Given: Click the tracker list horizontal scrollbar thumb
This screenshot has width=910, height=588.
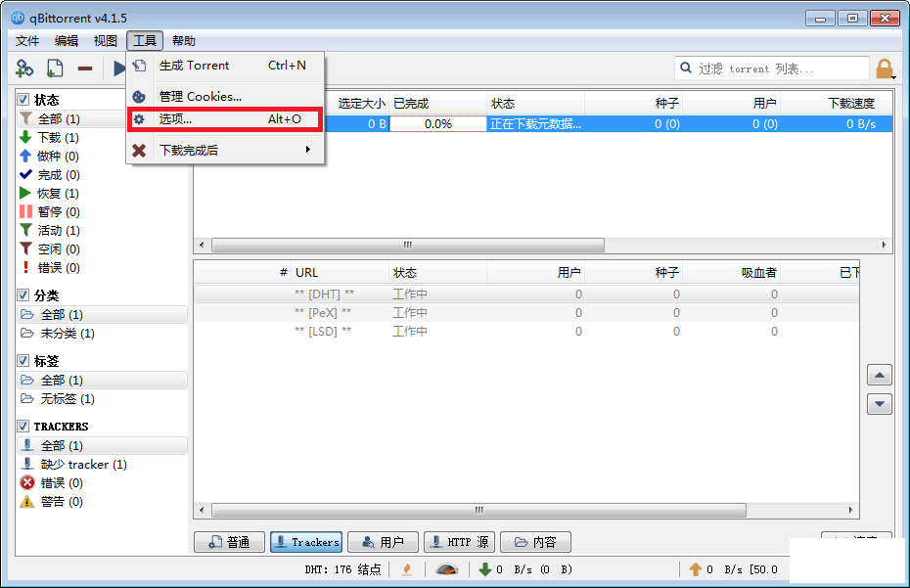Looking at the screenshot, I should pos(478,510).
